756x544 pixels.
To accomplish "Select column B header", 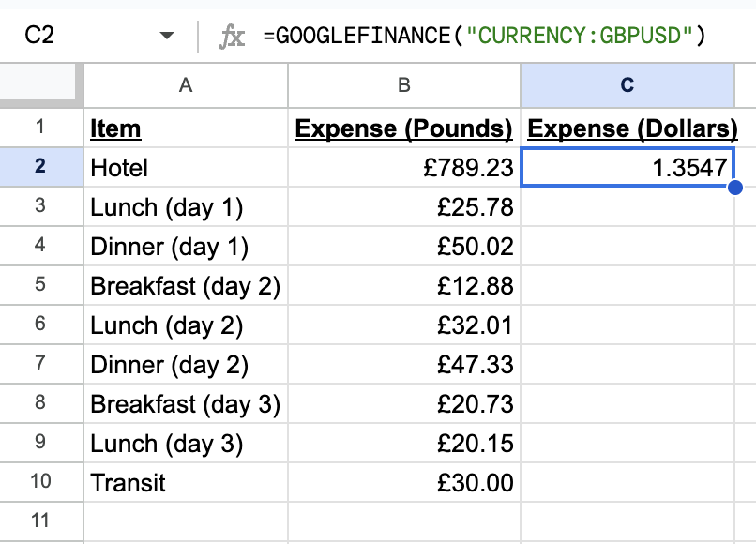I will [x=404, y=85].
